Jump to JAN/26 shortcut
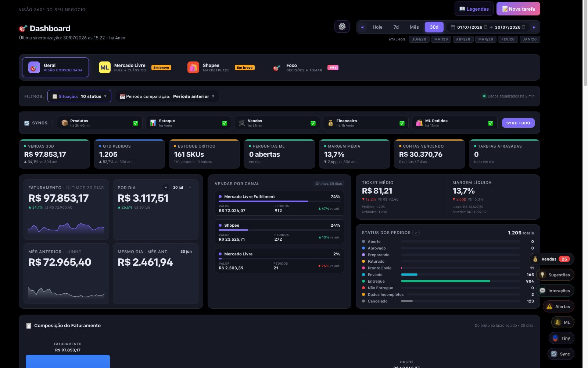The image size is (588, 368). 530,39
